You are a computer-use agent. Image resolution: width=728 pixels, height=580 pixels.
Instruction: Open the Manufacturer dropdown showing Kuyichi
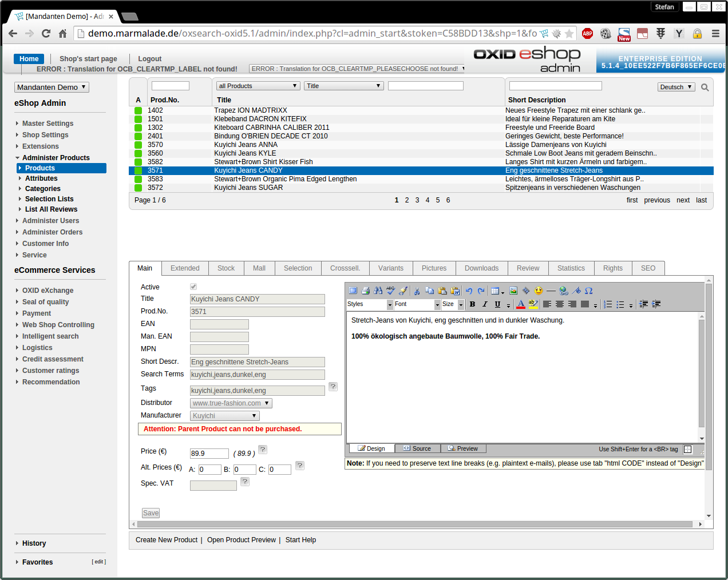224,416
